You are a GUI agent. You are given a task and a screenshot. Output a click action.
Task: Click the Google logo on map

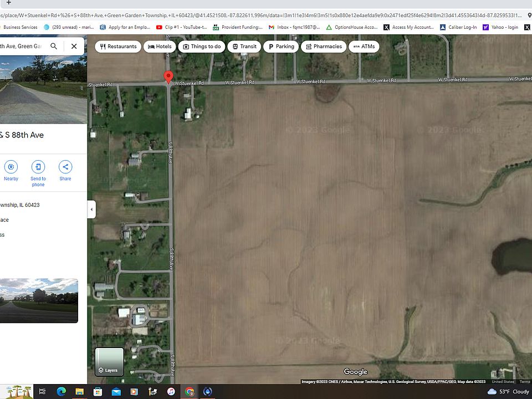coord(355,372)
